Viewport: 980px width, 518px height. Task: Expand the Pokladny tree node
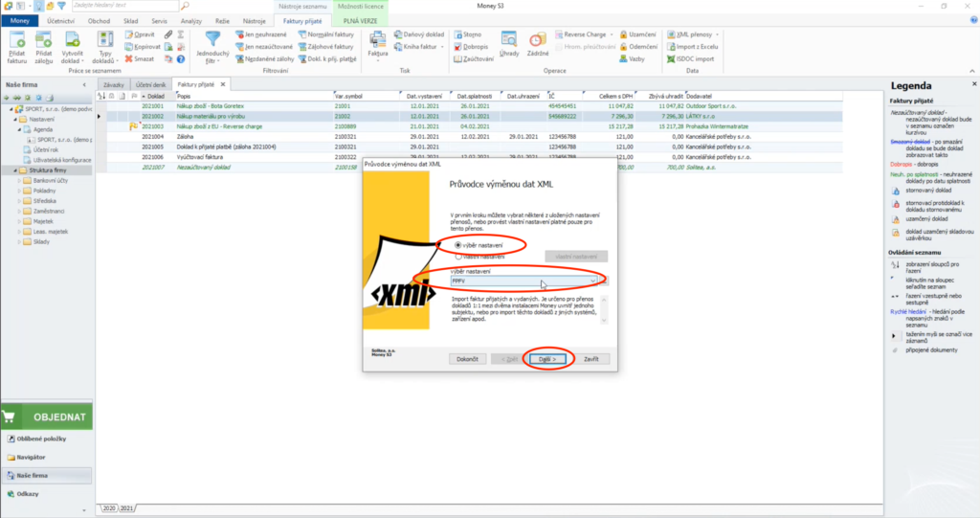pos(19,191)
